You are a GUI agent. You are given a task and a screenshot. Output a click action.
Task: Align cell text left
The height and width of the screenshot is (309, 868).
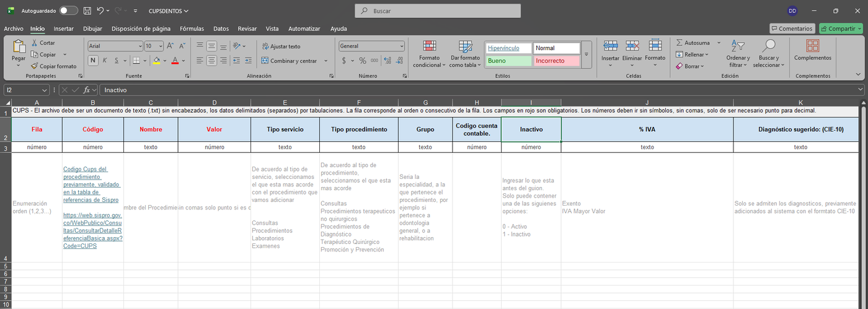coord(200,61)
